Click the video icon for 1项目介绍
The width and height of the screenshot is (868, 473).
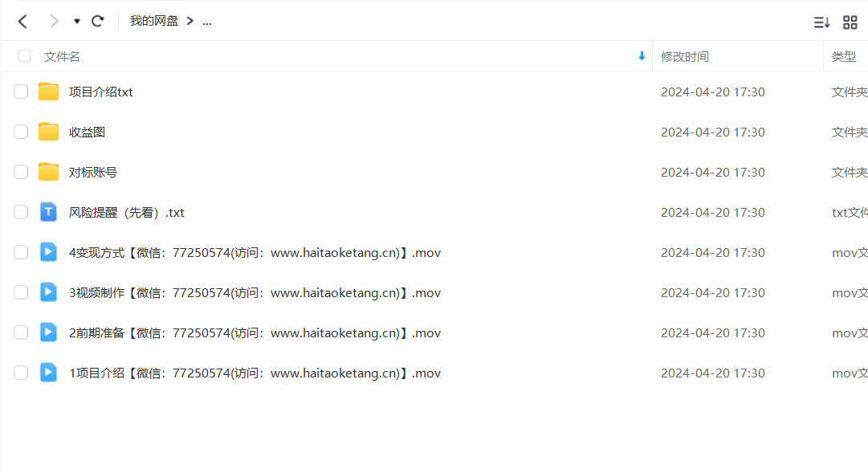pos(48,372)
